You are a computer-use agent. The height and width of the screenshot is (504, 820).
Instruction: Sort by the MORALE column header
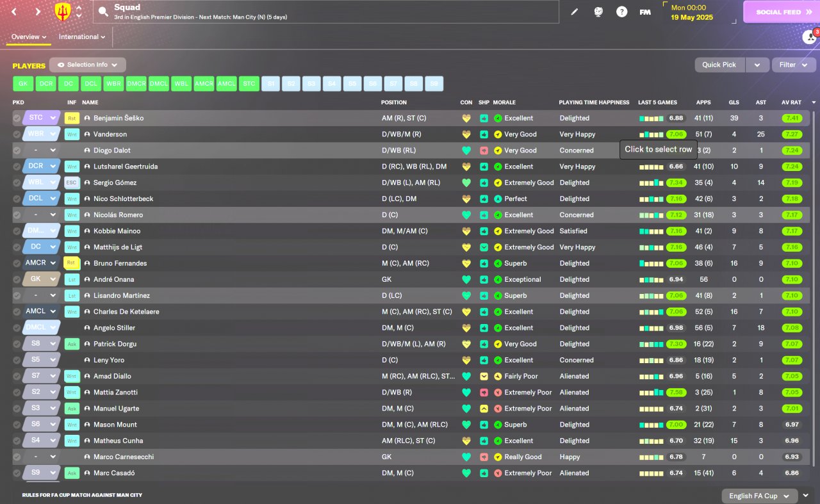[x=504, y=102]
